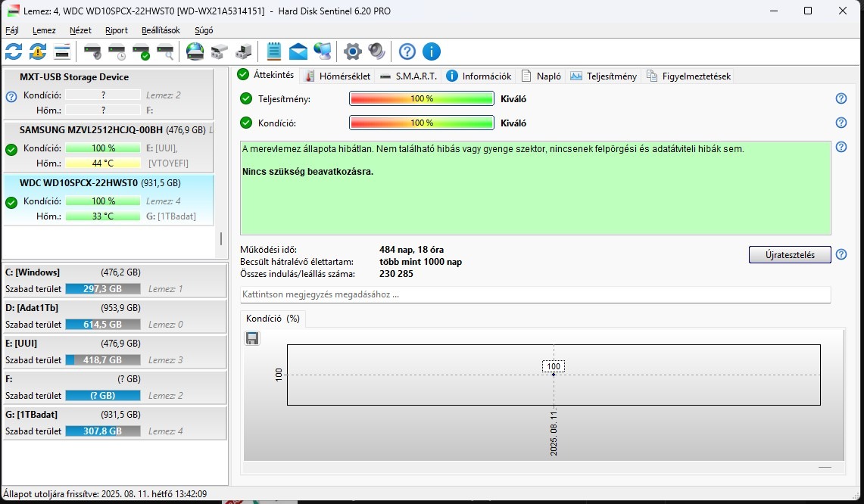Click the 307,8 GB free space bar
Screen dimensions: 864x504
102,431
